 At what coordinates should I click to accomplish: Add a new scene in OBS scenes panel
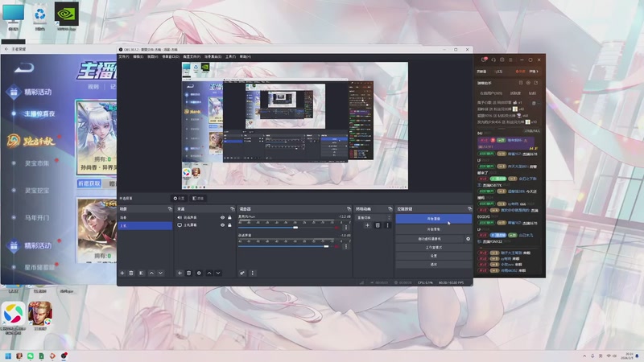[122, 273]
